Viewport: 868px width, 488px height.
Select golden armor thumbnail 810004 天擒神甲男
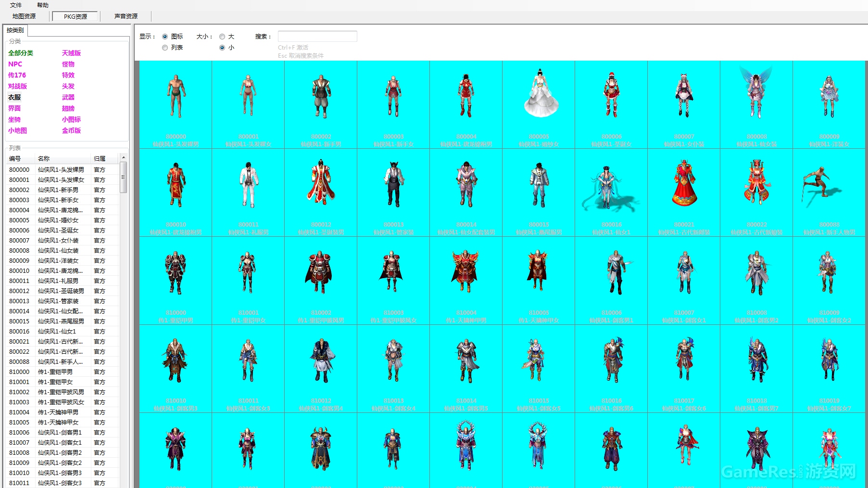point(466,281)
